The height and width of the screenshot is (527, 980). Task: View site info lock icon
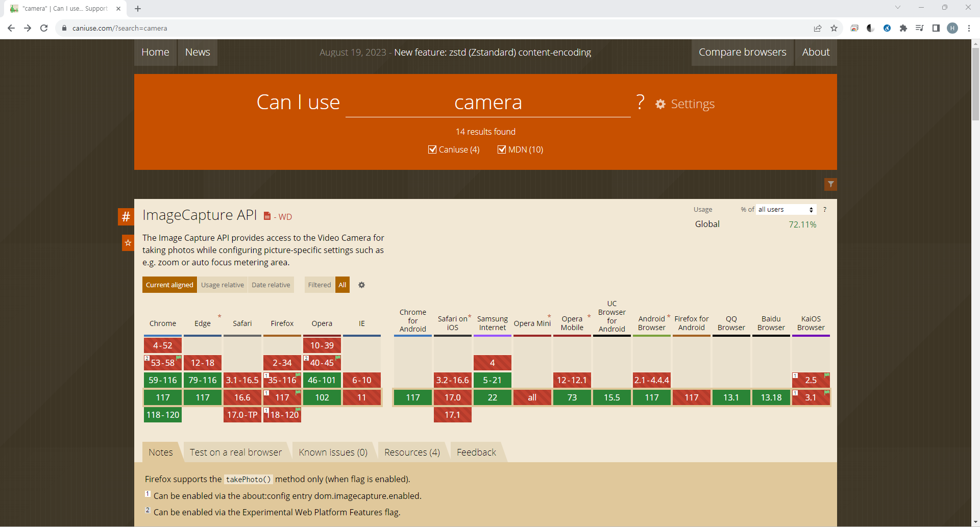pos(64,28)
